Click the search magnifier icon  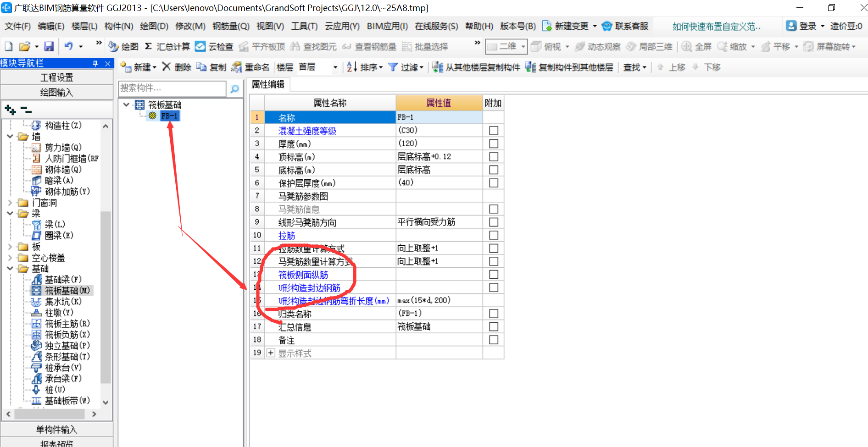point(234,88)
